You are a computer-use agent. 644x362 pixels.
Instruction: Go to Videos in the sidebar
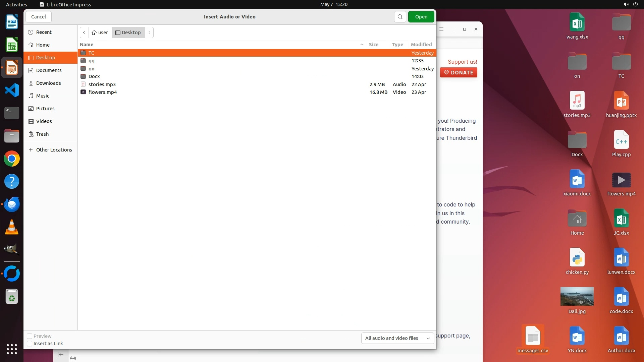(x=44, y=121)
